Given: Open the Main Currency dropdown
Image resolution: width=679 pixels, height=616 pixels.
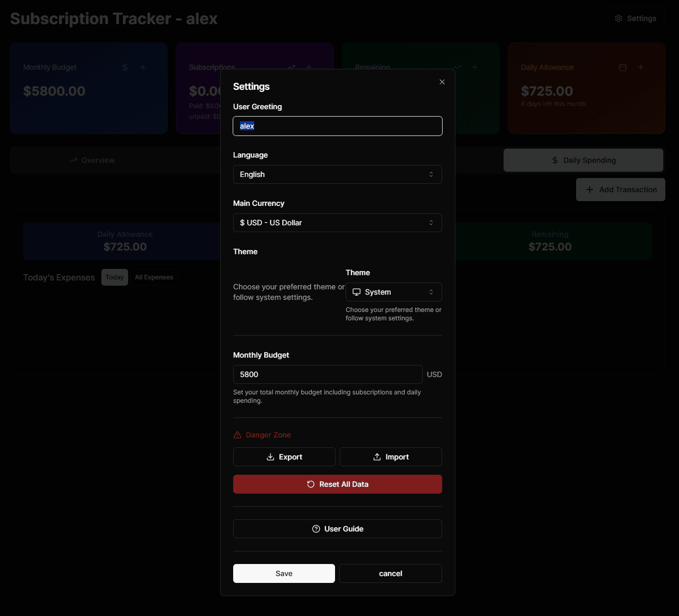Looking at the screenshot, I should pyautogui.click(x=337, y=222).
